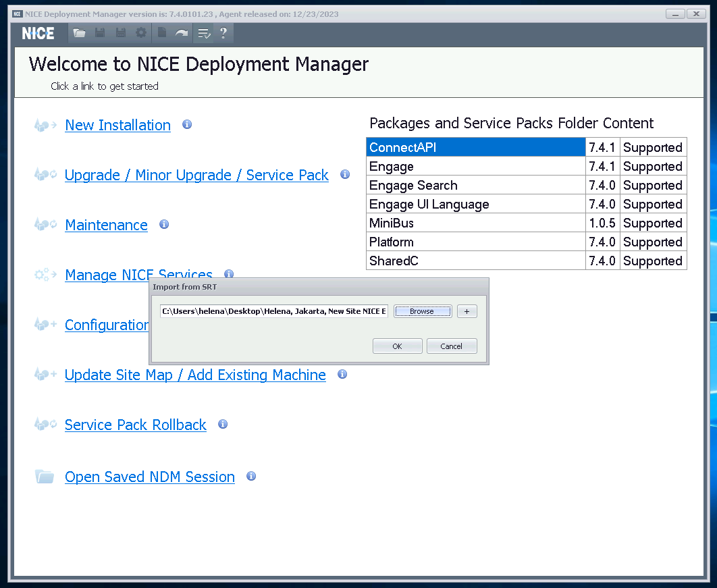
Task: Confirm the import with OK button
Action: (x=397, y=346)
